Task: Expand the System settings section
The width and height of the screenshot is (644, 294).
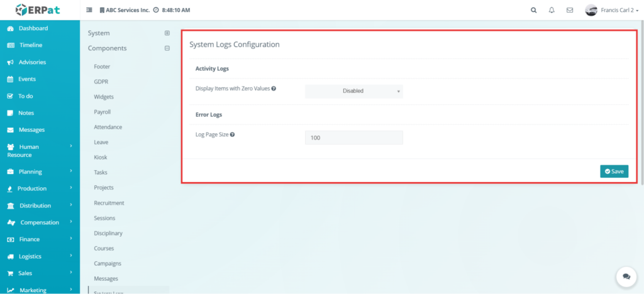Action: coord(167,33)
